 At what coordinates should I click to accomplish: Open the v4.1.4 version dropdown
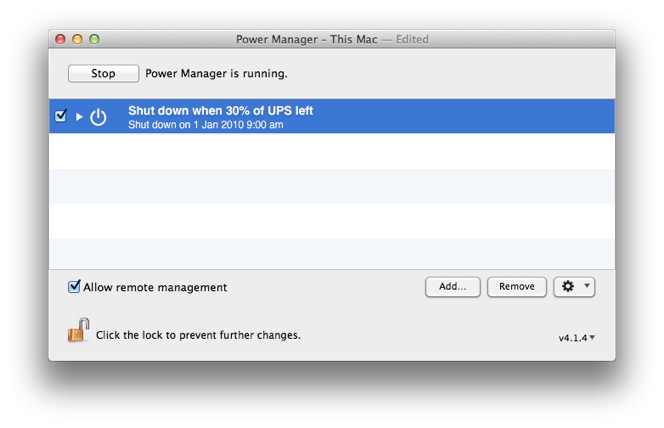tap(577, 338)
